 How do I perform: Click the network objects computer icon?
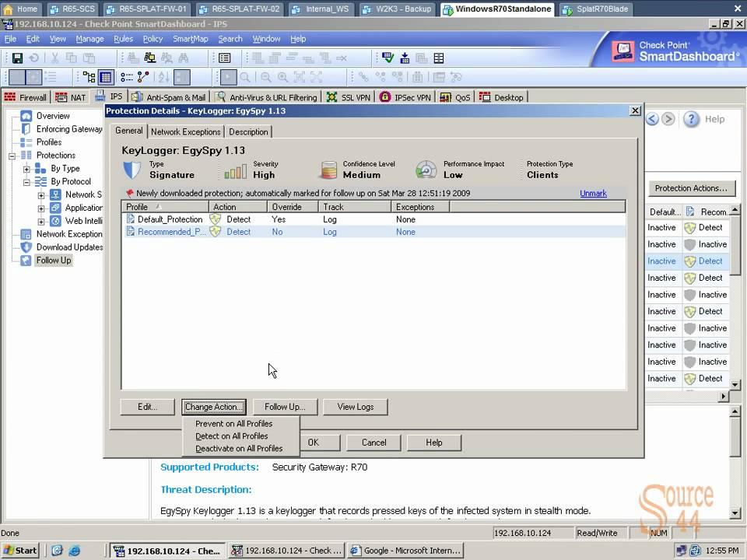[150, 58]
